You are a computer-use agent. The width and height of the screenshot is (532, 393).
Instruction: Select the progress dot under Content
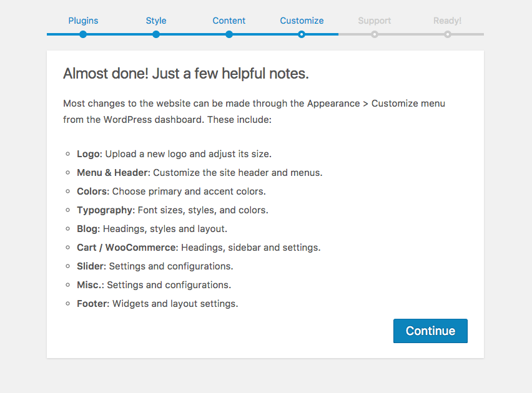point(229,34)
